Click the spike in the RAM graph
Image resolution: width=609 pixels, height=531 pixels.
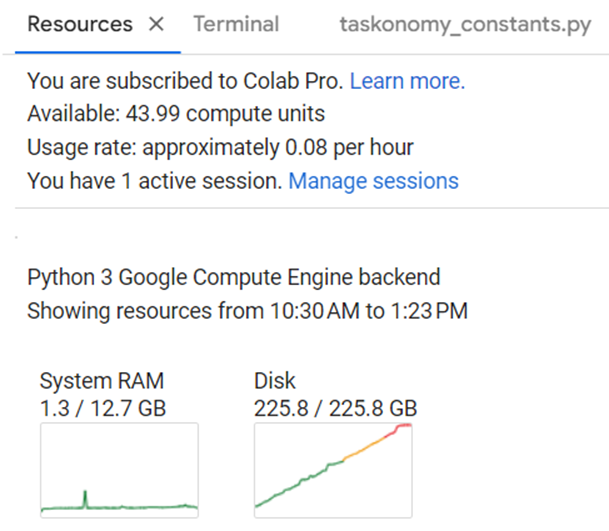pyautogui.click(x=86, y=494)
